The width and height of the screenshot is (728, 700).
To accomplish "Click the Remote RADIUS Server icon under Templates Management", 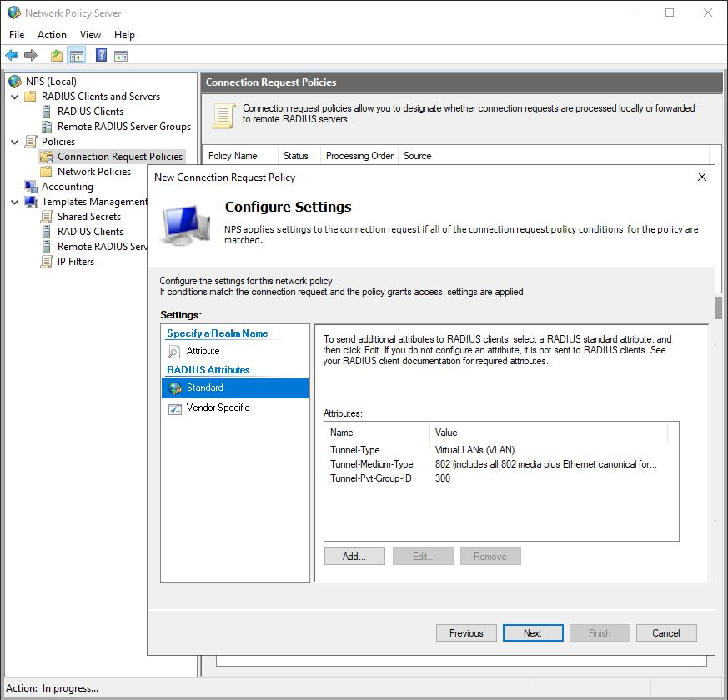I will point(47,247).
